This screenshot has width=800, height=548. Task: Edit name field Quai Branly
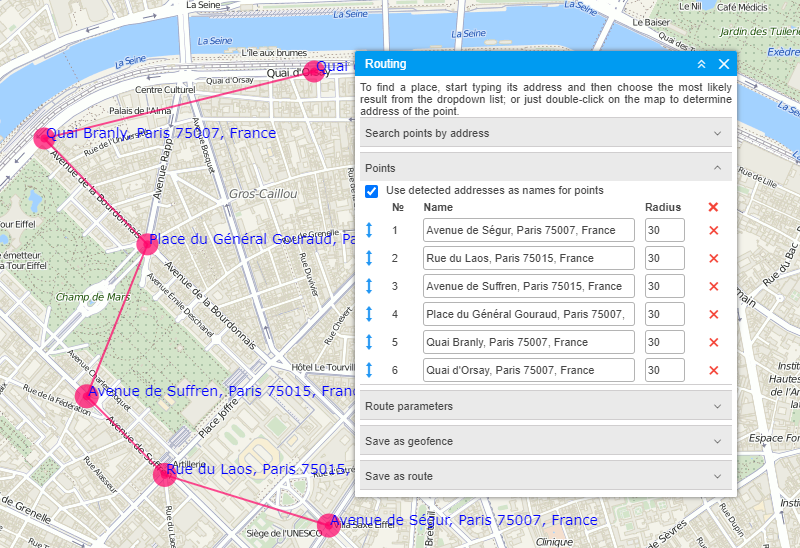pyautogui.click(x=529, y=342)
